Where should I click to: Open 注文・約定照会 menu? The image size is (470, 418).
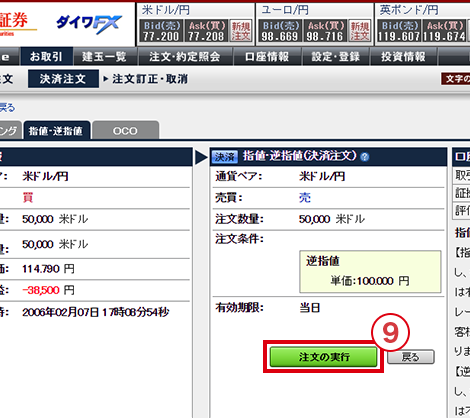185,56
